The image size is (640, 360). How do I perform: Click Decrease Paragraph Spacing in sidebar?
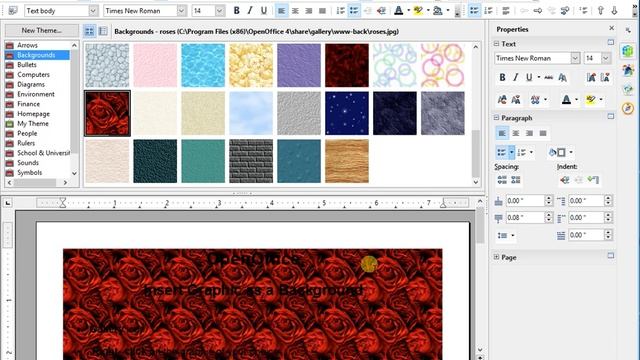tap(516, 180)
